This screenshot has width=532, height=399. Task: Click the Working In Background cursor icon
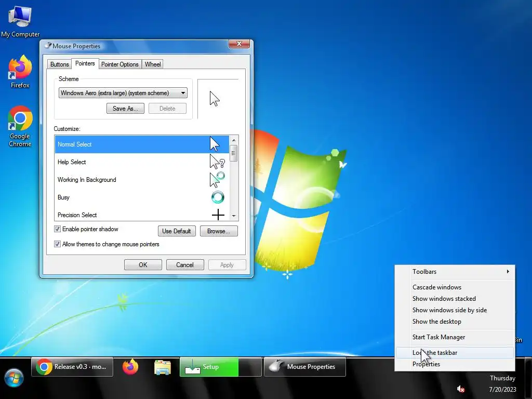click(217, 179)
